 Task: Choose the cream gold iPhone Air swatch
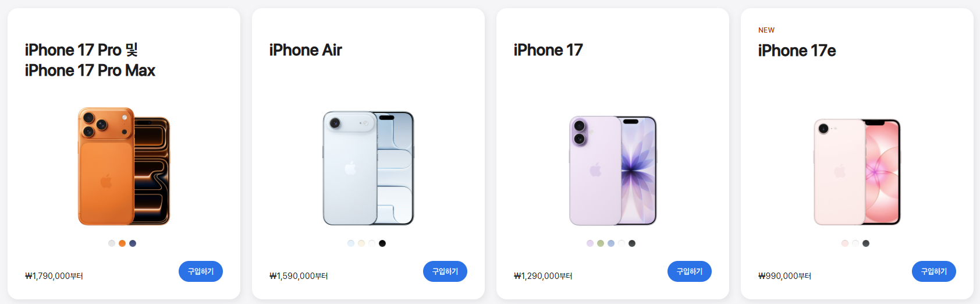[361, 243]
